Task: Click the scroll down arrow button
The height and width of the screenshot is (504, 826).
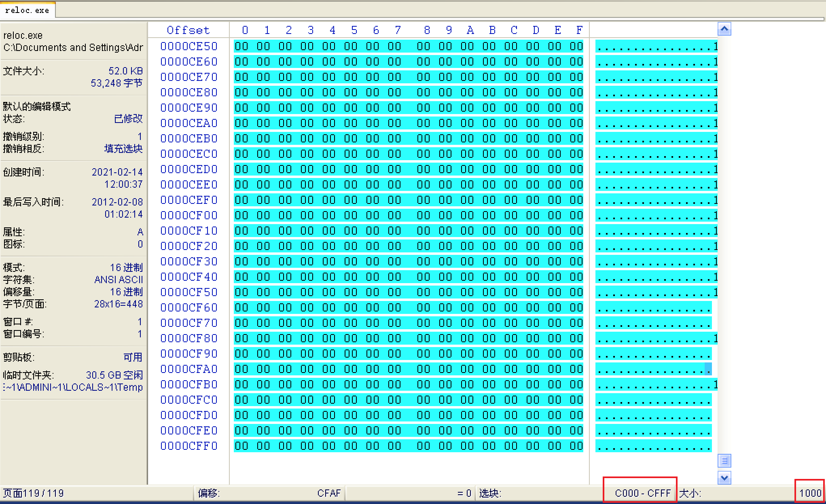Action: (x=724, y=478)
